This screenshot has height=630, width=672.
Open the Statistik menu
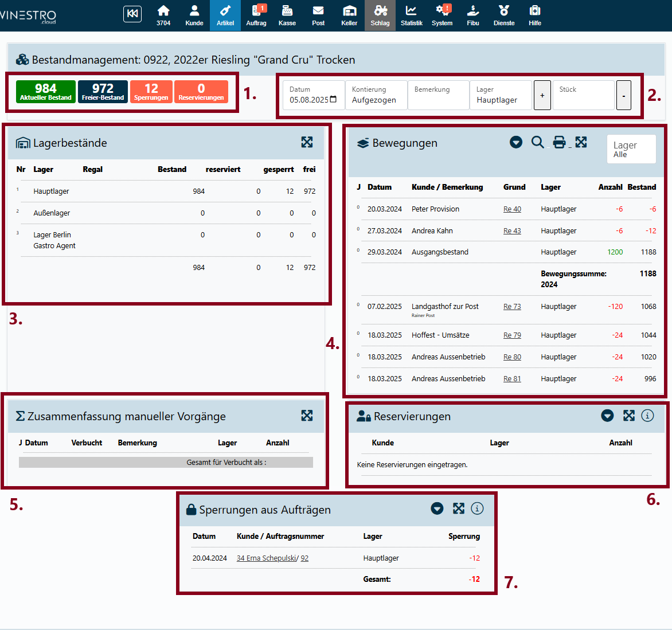(x=411, y=15)
